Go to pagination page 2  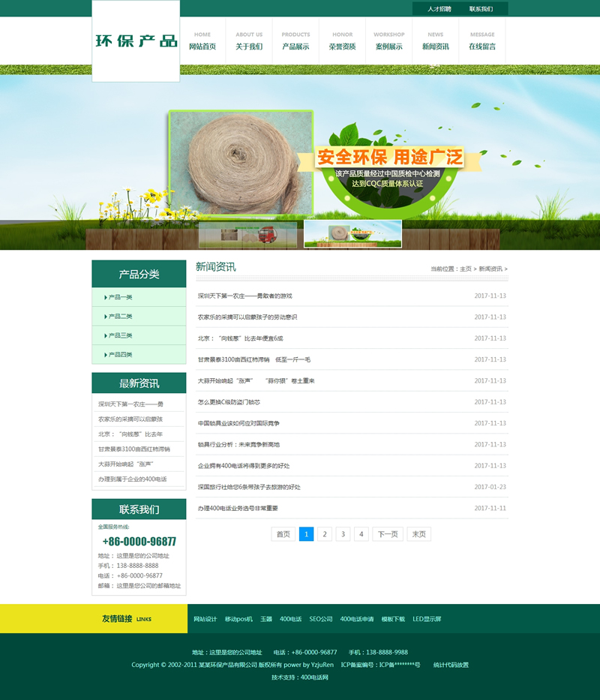325,534
